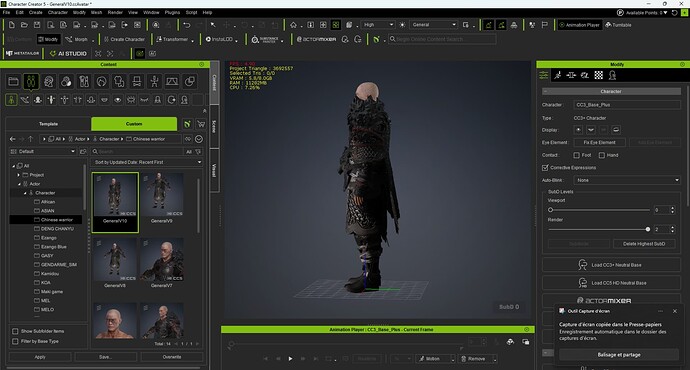Open Sort by Updated Date dropdown
Image resolution: width=690 pixels, height=370 pixels.
click(147, 162)
